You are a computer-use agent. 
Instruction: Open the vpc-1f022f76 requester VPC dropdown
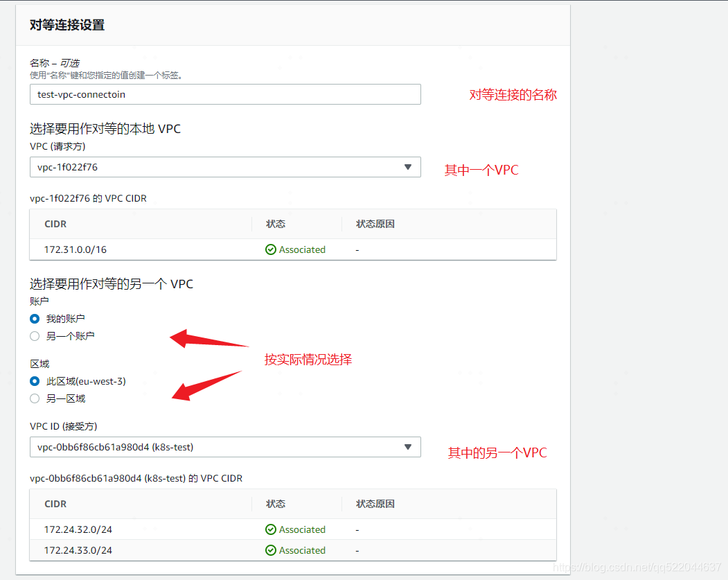click(225, 167)
